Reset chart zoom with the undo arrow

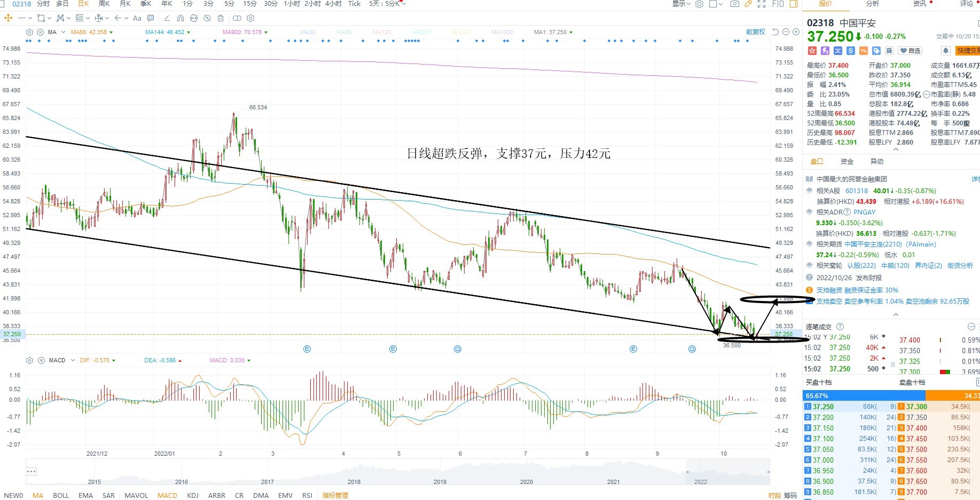pyautogui.click(x=775, y=32)
